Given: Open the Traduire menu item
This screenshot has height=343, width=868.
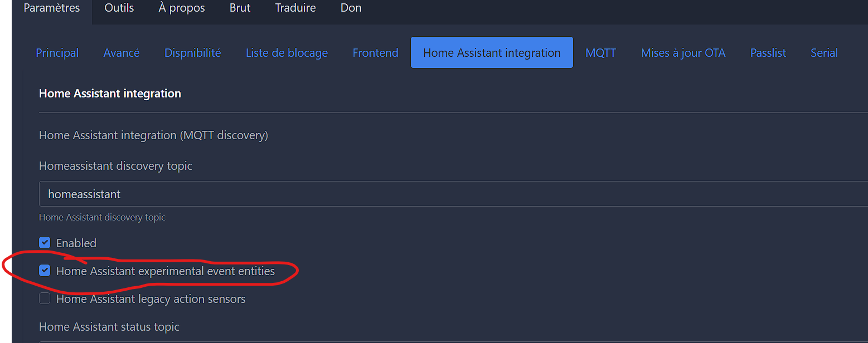Looking at the screenshot, I should 295,8.
